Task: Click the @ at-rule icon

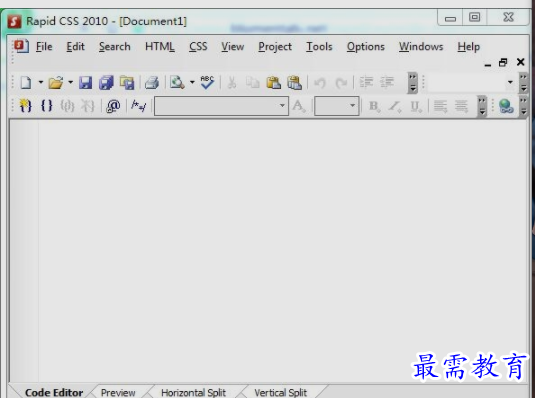Action: (113, 106)
